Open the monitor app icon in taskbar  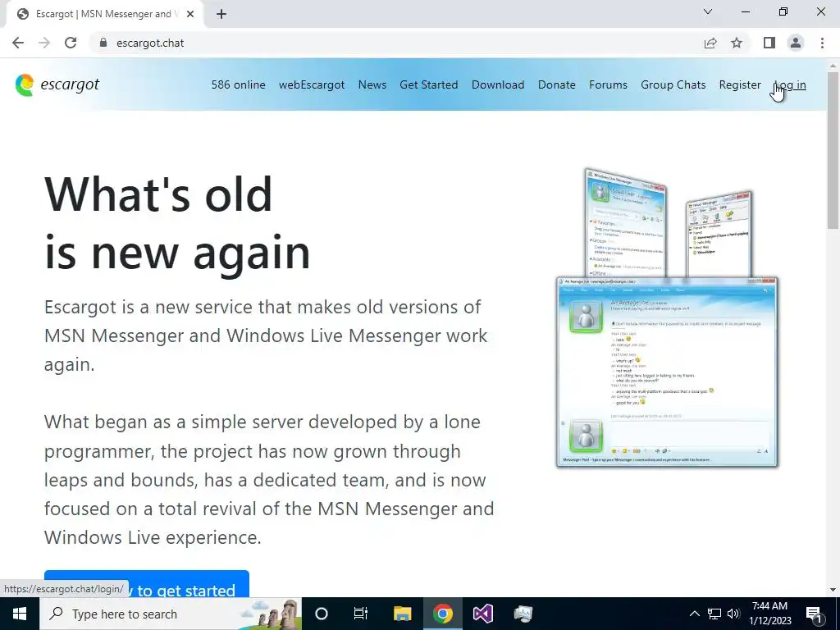tap(523, 614)
